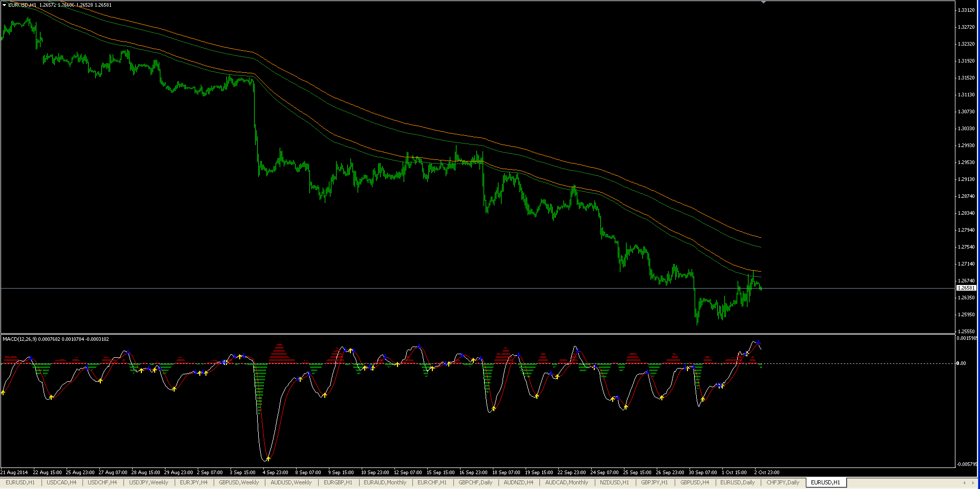This screenshot has height=489, width=980.
Task: Switch to the CHFJPY,Daily tab
Action: (783, 482)
